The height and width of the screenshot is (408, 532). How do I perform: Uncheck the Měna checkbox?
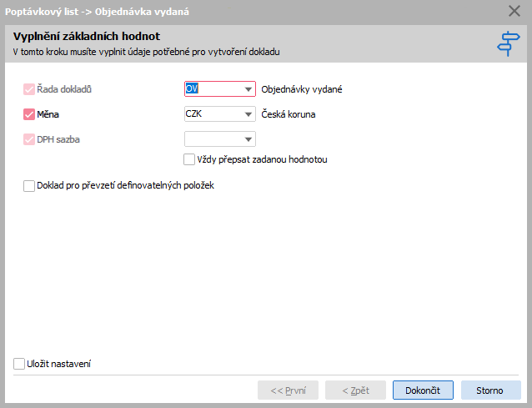pyautogui.click(x=29, y=114)
